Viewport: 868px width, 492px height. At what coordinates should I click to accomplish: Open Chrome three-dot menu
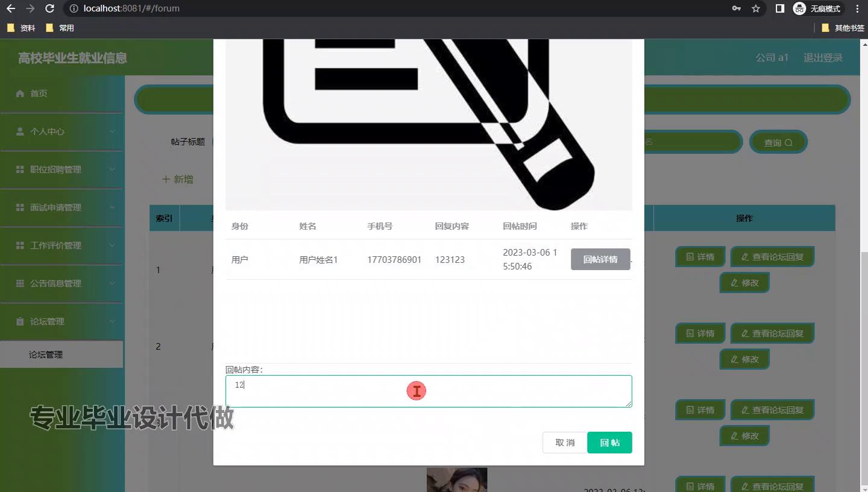(857, 8)
